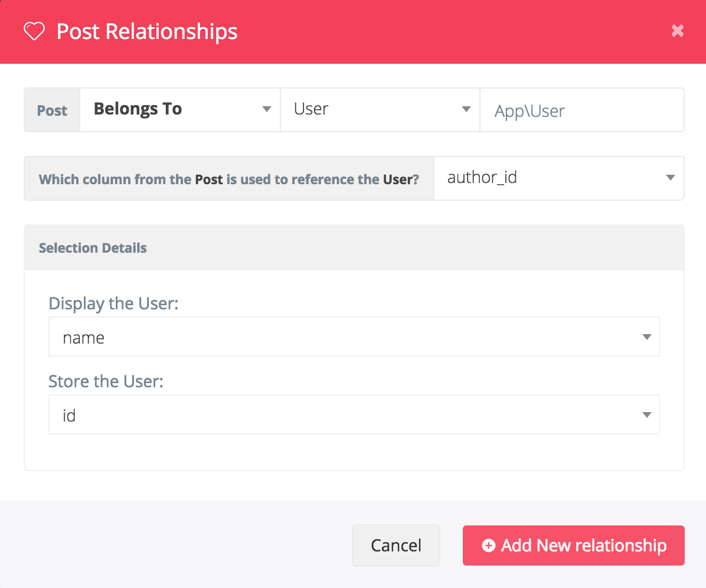Click the arrow on the id dropdown
This screenshot has height=588, width=706.
tap(646, 415)
